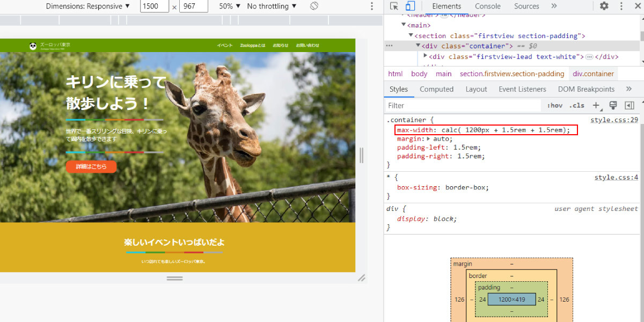
Task: Toggle the device toolbar icon
Action: pyautogui.click(x=410, y=6)
